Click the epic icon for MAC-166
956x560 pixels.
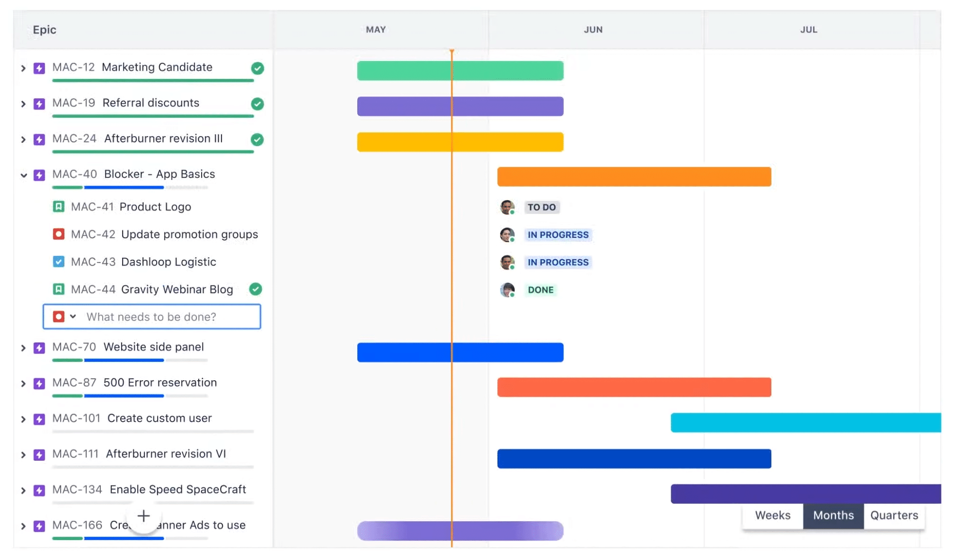click(39, 526)
